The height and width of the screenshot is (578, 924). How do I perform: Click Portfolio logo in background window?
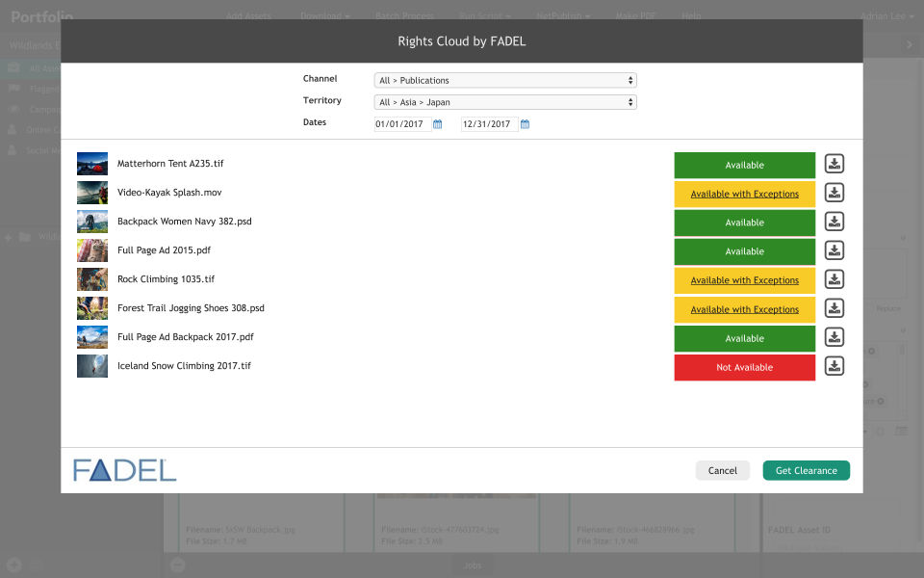[41, 16]
